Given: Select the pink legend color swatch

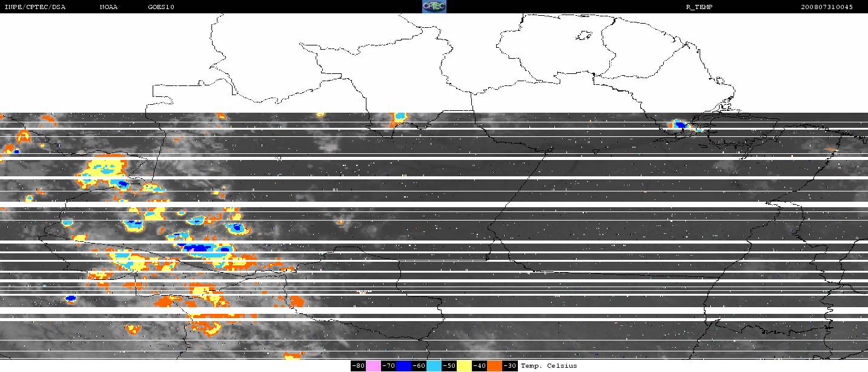Looking at the screenshot, I should pyautogui.click(x=374, y=366).
